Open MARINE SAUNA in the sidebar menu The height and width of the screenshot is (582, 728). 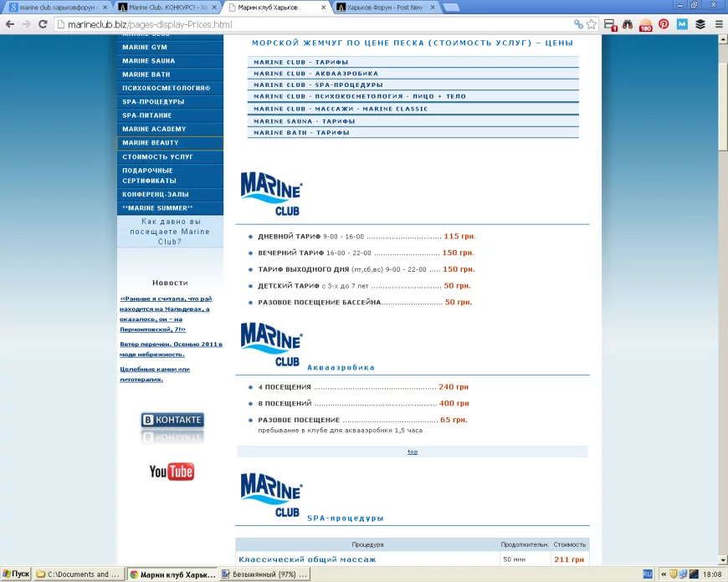point(170,61)
